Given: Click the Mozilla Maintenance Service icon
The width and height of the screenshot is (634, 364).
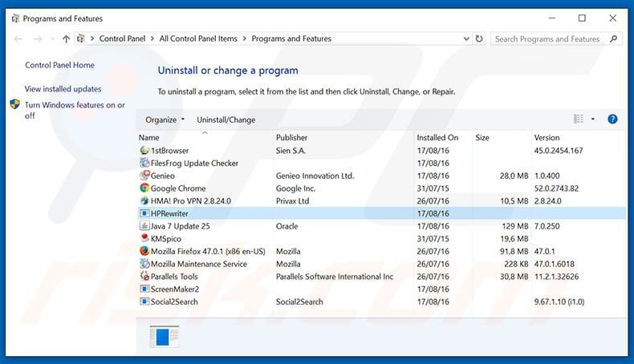Looking at the screenshot, I should 144,264.
